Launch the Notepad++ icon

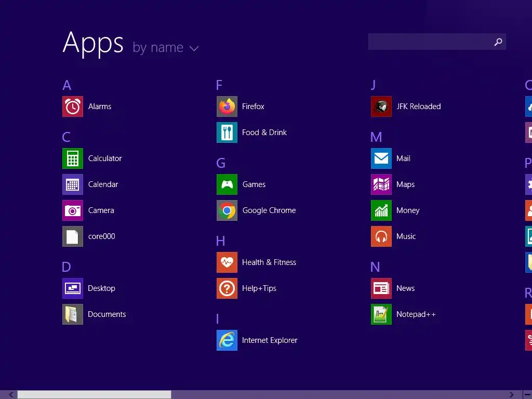[x=381, y=314]
